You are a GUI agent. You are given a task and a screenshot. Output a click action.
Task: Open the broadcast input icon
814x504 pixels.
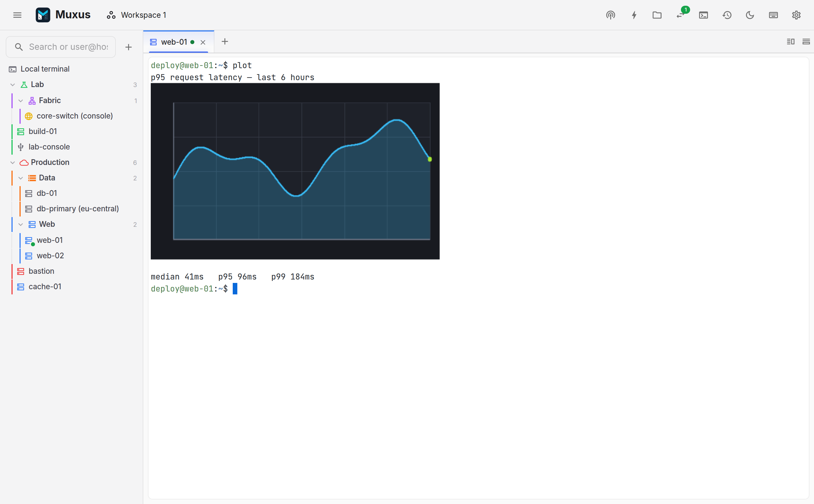(610, 15)
